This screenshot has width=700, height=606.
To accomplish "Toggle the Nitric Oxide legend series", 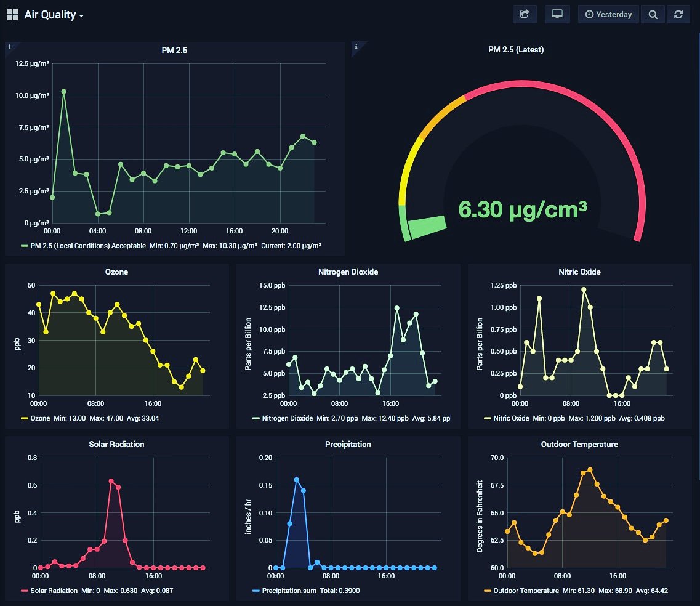I will (511, 418).
